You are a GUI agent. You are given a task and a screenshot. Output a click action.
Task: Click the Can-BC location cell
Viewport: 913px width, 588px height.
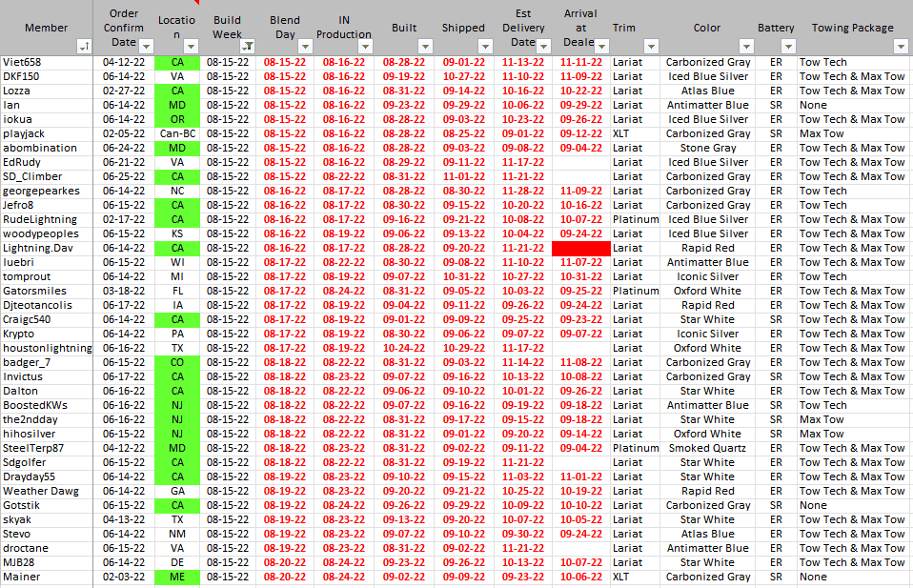177,133
